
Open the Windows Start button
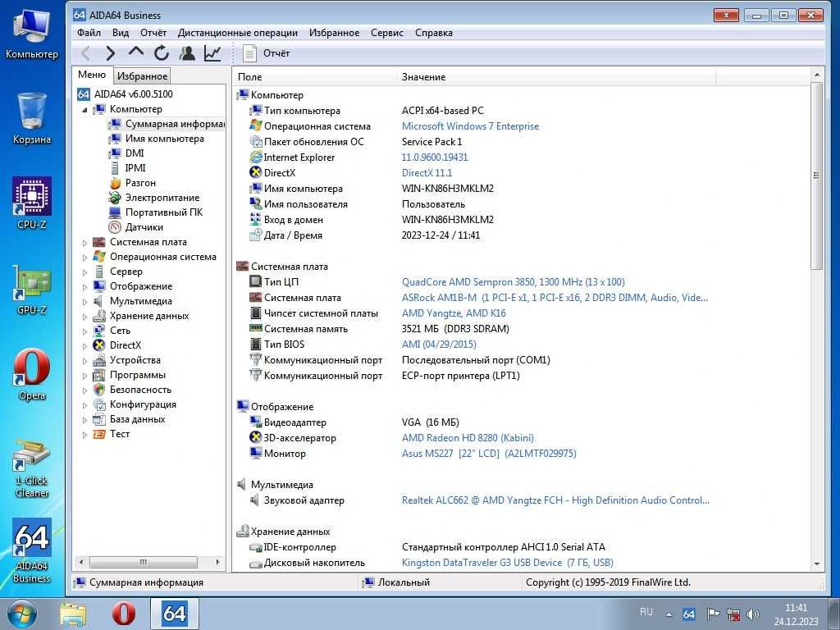point(22,614)
